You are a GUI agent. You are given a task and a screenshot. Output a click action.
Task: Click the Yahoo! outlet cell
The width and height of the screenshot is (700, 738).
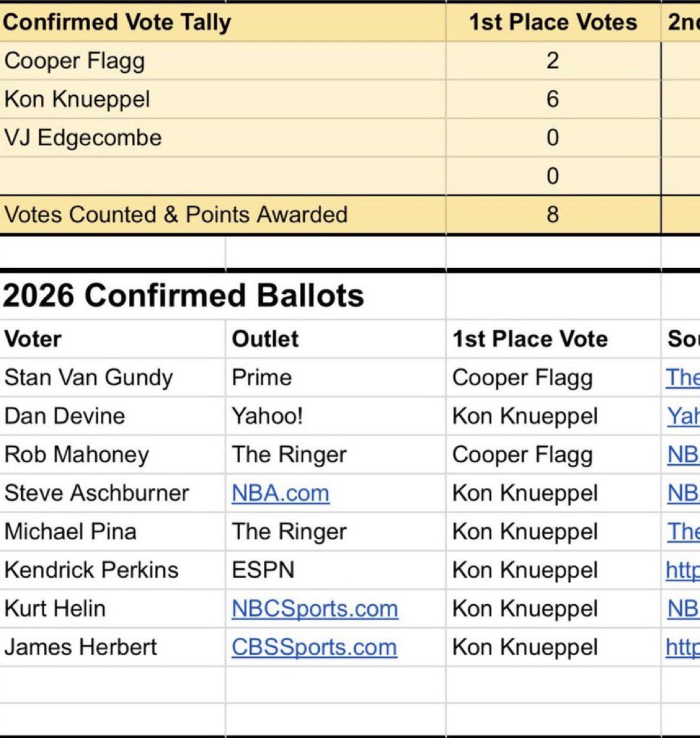click(267, 416)
